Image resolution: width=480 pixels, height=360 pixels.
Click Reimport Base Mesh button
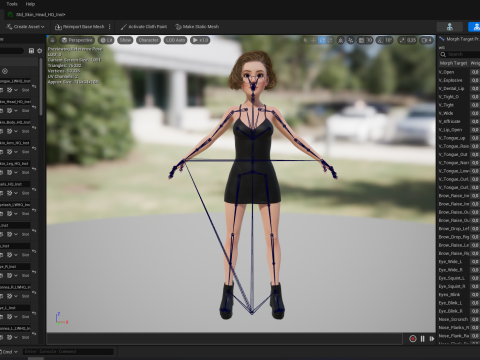click(80, 27)
